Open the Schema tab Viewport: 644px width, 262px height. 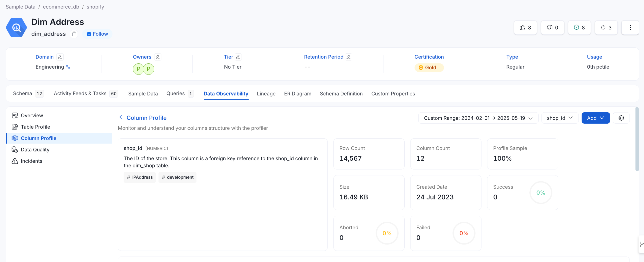[23, 94]
